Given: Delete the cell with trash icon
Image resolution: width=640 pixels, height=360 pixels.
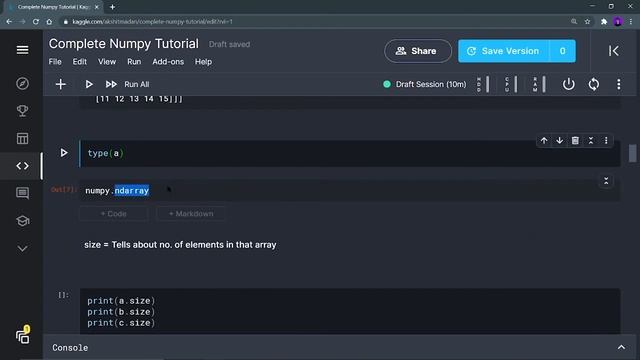Looking at the screenshot, I should (575, 140).
